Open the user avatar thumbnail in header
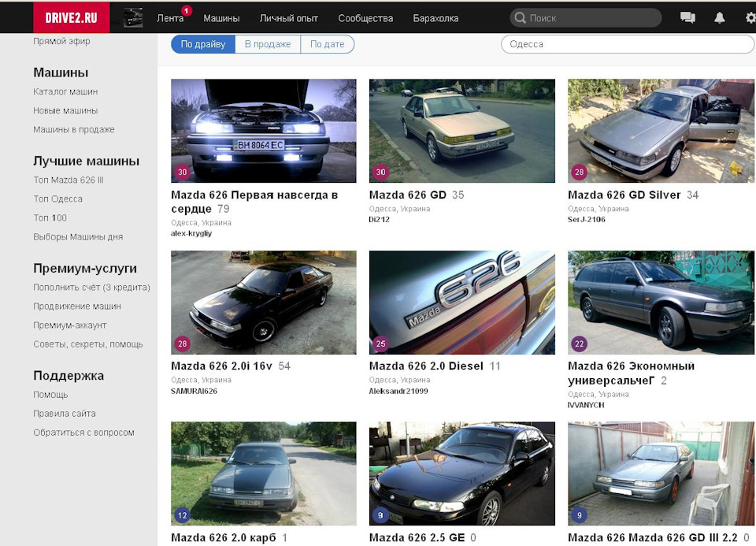The image size is (756, 546). coord(133,18)
